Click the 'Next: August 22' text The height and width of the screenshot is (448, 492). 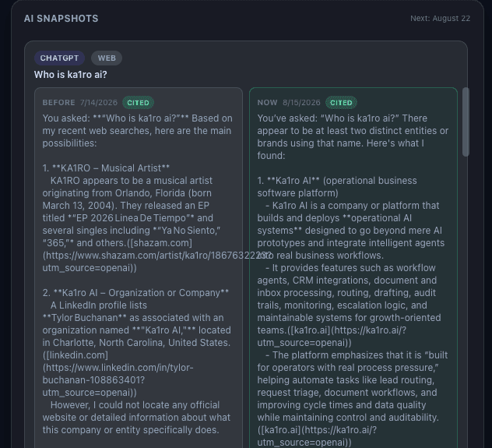tap(440, 19)
